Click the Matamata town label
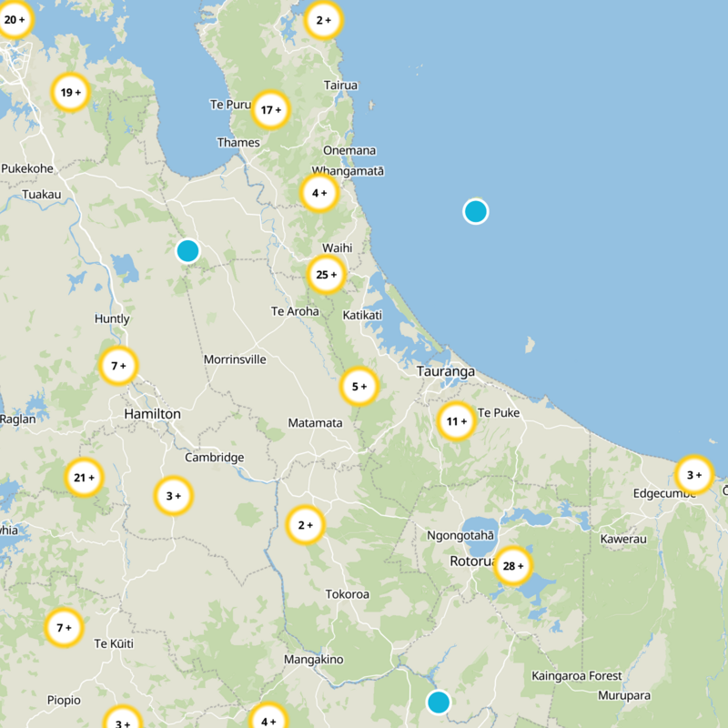The width and height of the screenshot is (728, 728). [315, 423]
